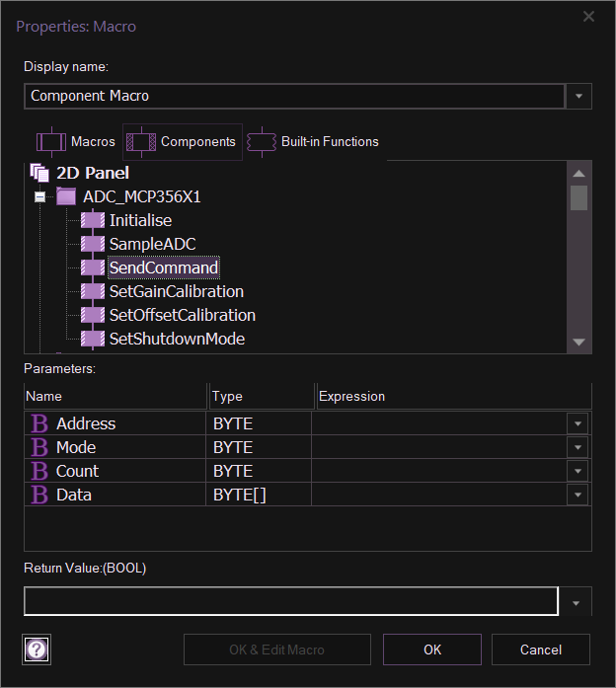Switch to the Built-in Functions tab
Viewport: 616px width, 688px height.
(313, 142)
